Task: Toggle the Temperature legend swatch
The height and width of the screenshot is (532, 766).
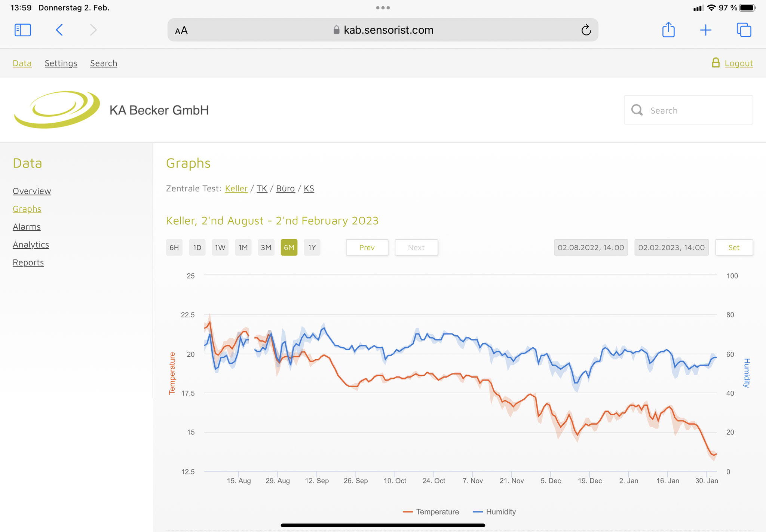Action: coord(408,512)
